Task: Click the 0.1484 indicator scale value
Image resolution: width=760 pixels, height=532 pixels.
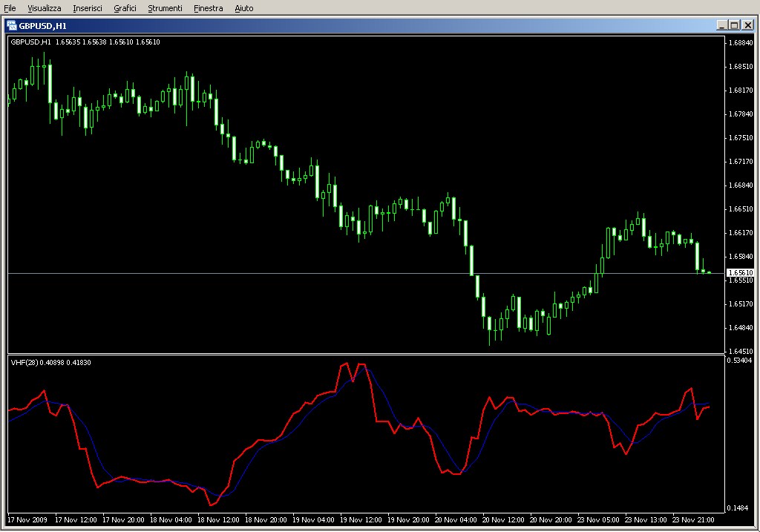Action: pyautogui.click(x=737, y=508)
